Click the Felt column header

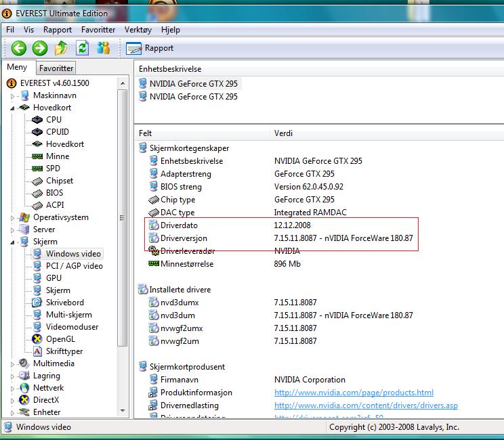click(202, 133)
